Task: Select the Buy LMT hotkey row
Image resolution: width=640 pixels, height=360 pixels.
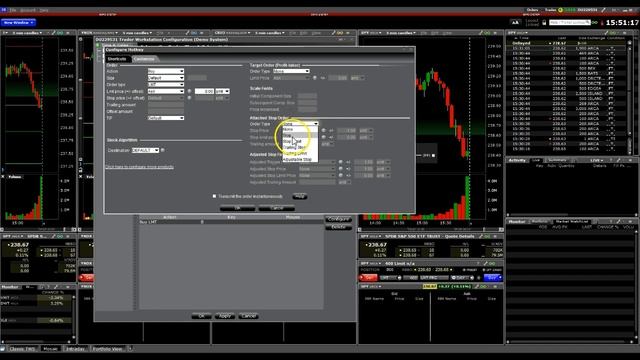Action: [x=231, y=222]
